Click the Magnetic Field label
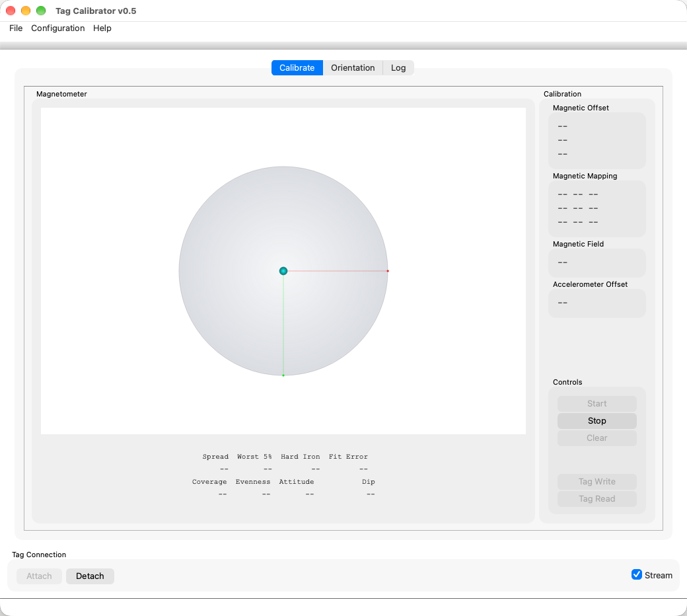 579,244
